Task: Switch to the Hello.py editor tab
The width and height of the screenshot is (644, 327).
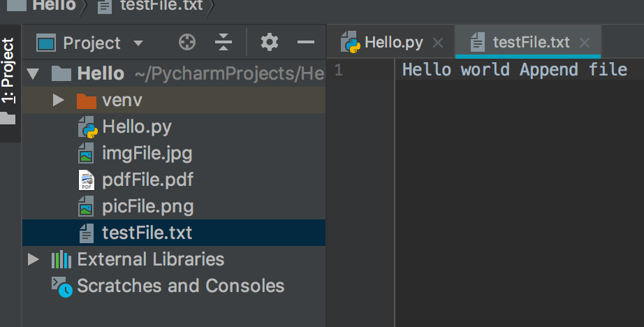Action: tap(392, 42)
